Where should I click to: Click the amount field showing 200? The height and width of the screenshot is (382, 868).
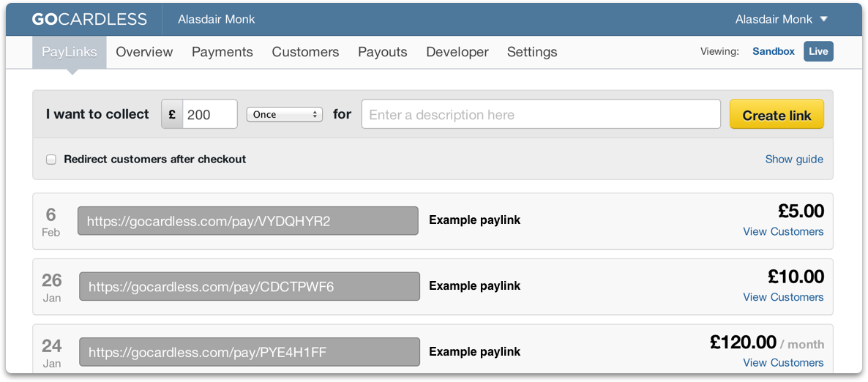click(210, 114)
